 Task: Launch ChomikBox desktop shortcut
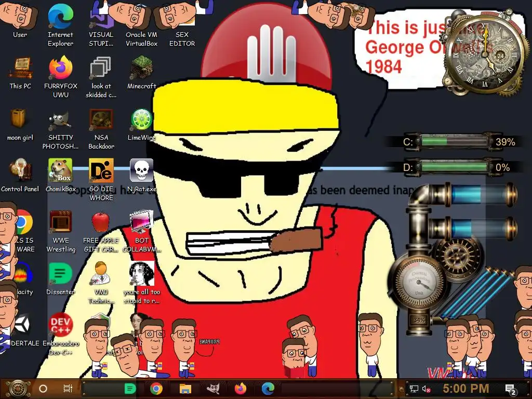60,176
